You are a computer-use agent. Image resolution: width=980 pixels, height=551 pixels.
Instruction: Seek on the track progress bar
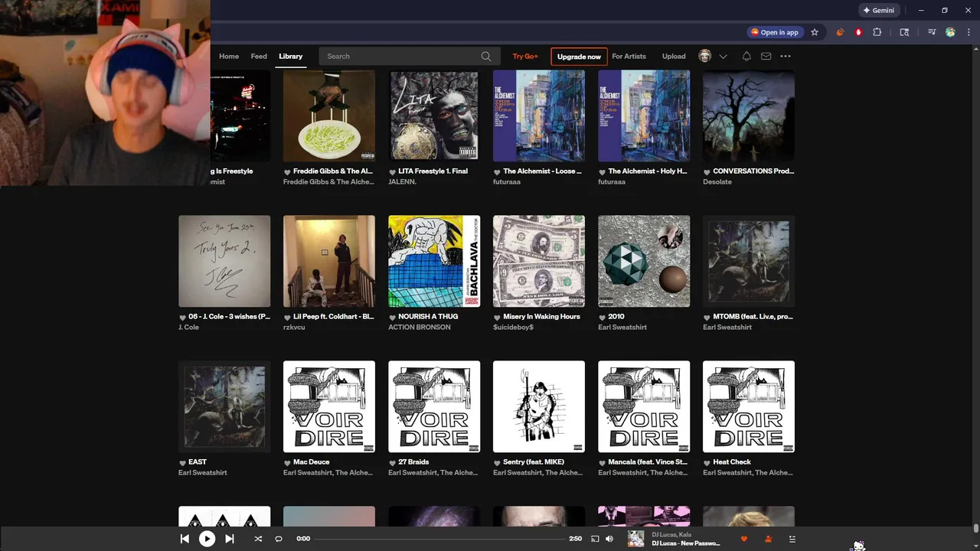tap(440, 539)
